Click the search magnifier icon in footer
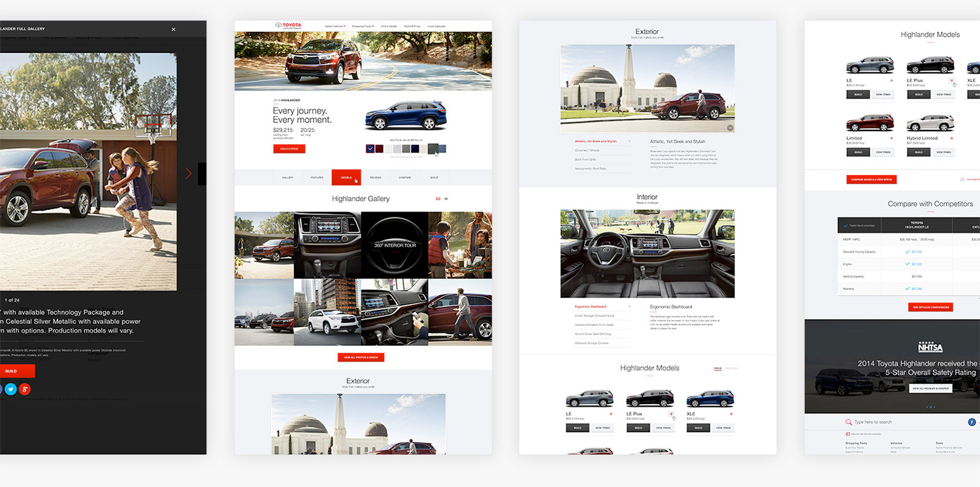 [x=849, y=422]
